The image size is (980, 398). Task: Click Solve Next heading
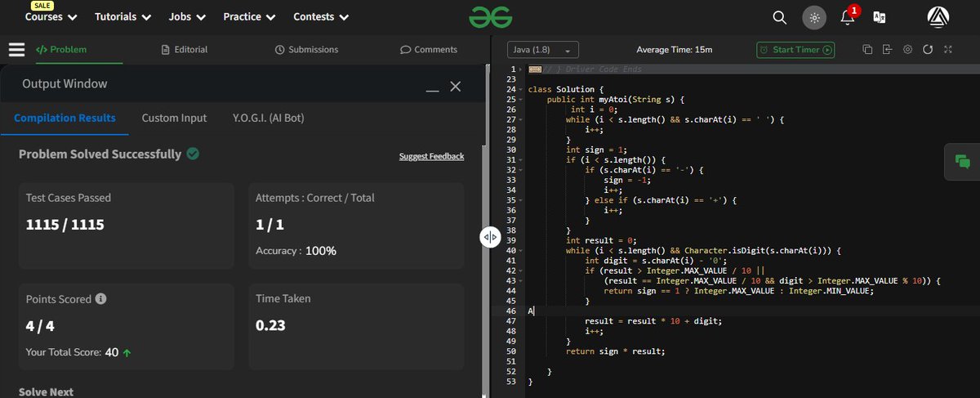(x=46, y=392)
